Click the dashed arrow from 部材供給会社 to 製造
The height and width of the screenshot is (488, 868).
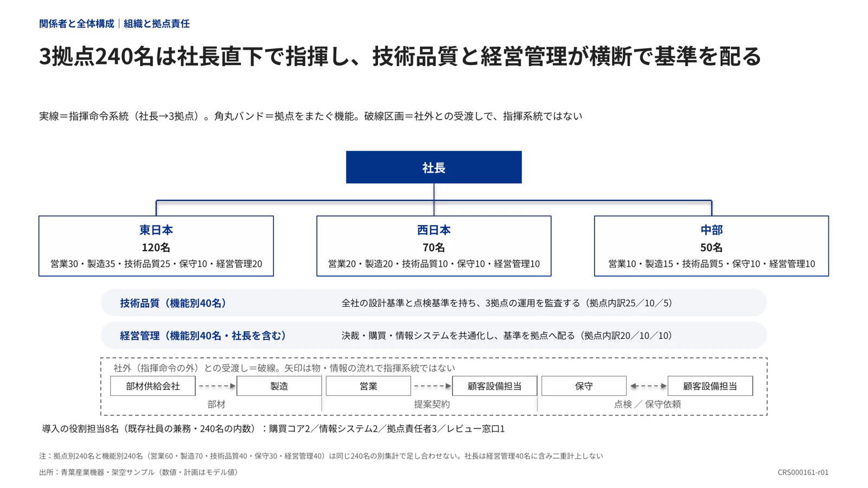(217, 386)
